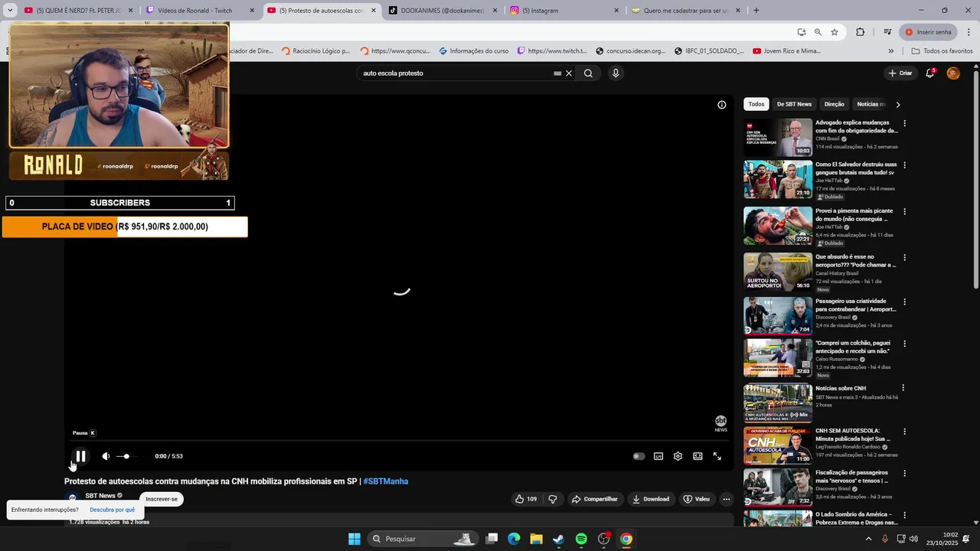Like the video with the thumbs up

click(526, 499)
